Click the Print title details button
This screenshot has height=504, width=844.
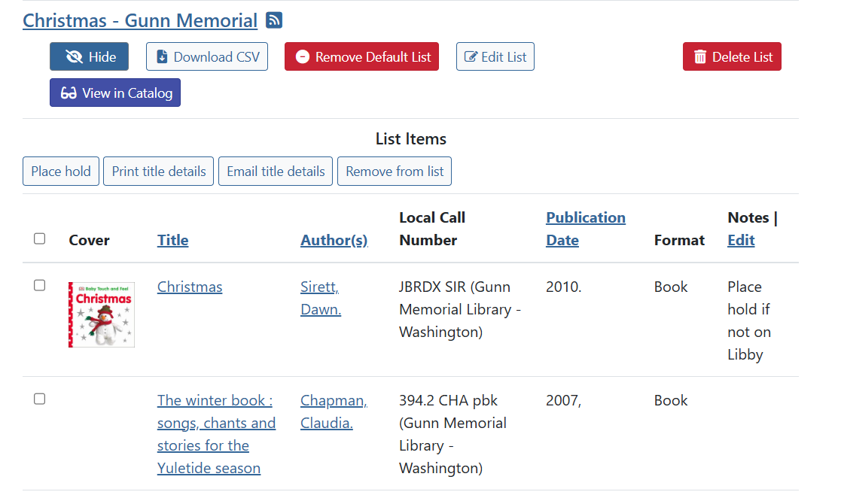pos(158,171)
